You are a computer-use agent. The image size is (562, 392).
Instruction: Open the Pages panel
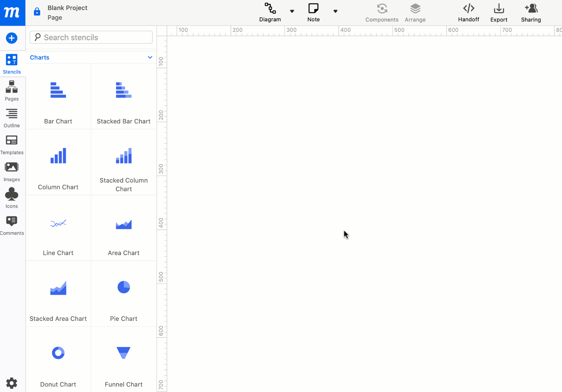(12, 90)
